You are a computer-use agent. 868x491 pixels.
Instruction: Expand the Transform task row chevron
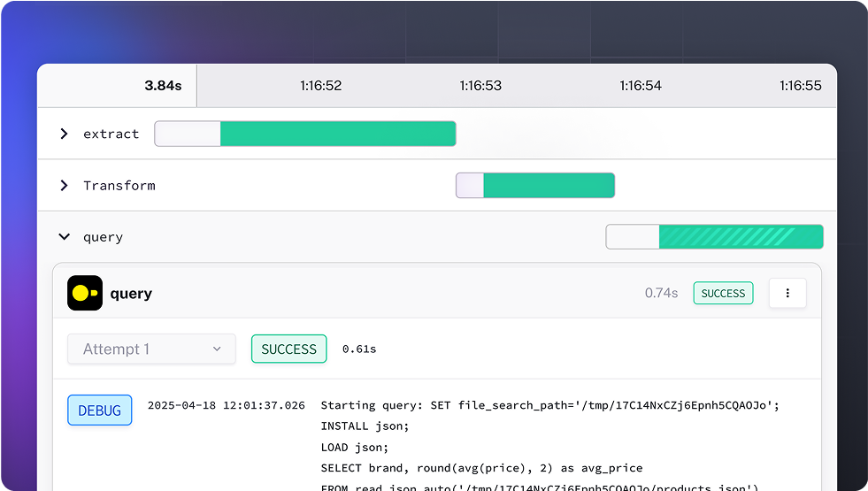64,186
